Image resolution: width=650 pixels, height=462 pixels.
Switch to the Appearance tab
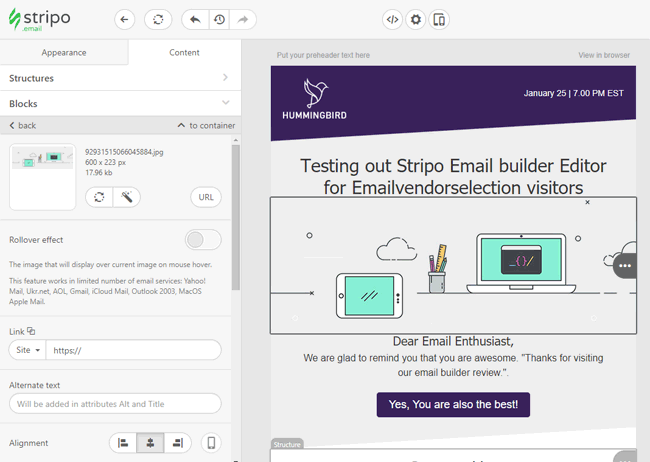click(x=64, y=53)
